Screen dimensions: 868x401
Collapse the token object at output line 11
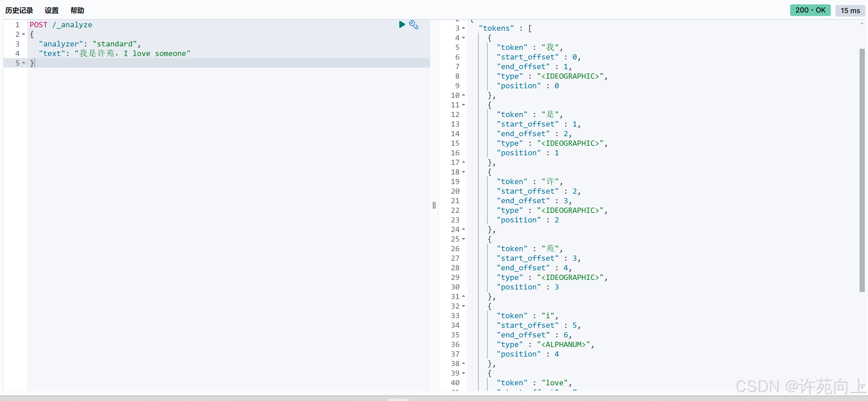464,105
